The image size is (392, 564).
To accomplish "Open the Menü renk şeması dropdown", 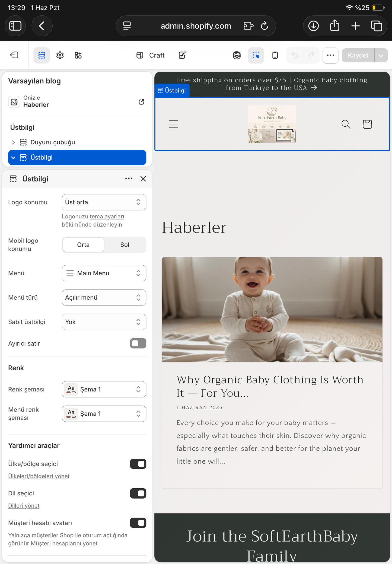I will pos(104,414).
